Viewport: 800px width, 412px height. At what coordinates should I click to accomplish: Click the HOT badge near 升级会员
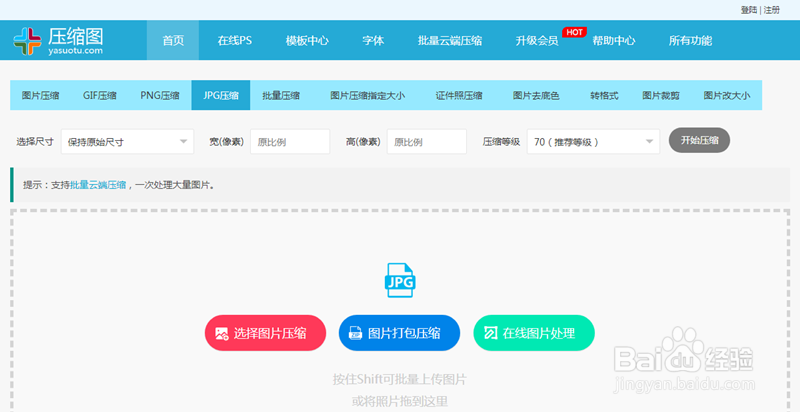pos(574,32)
